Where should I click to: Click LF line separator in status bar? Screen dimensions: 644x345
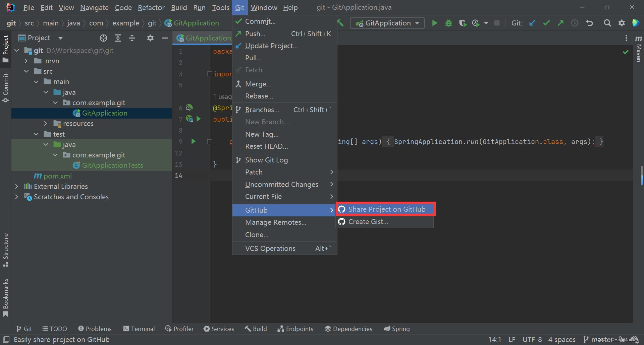(512, 340)
